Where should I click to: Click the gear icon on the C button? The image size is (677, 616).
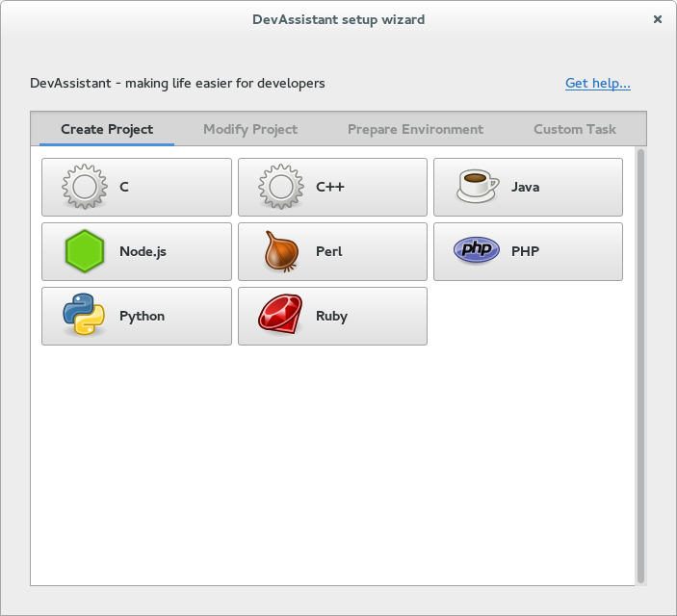(84, 187)
